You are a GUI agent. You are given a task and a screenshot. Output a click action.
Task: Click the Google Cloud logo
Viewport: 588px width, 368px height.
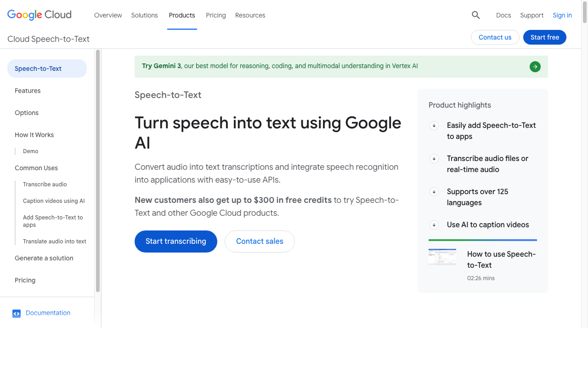point(39,15)
